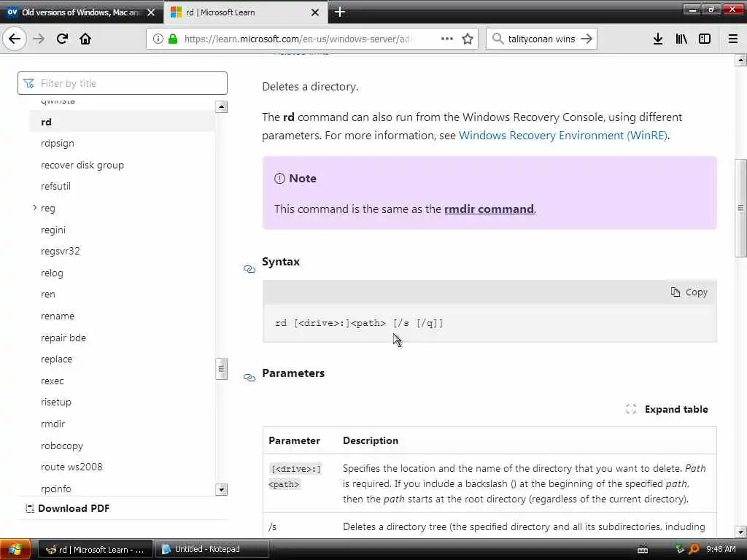This screenshot has height=560, width=747.
Task: Open a new tab with plus button
Action: [340, 12]
